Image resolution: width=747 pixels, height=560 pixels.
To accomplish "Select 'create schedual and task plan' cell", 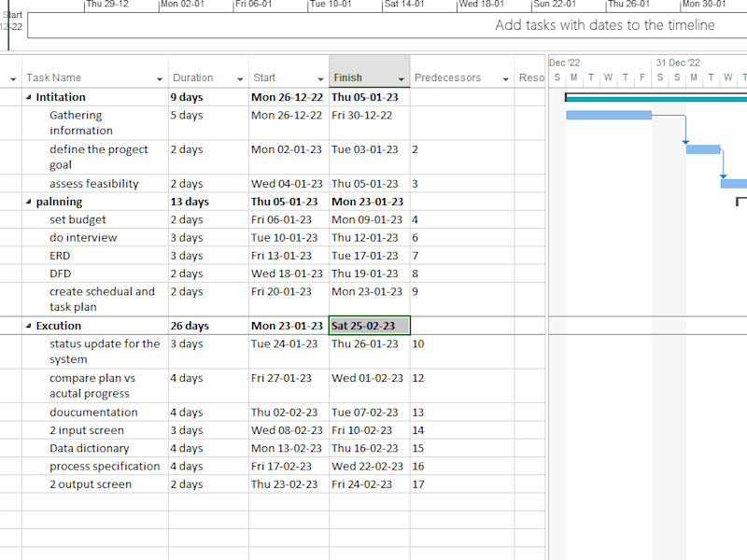I will [x=95, y=299].
